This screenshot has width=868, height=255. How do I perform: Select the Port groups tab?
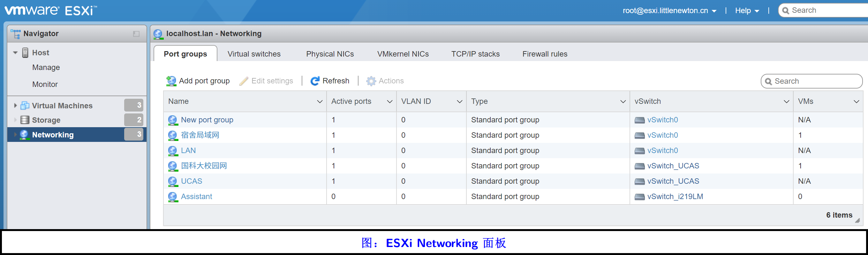tap(185, 54)
